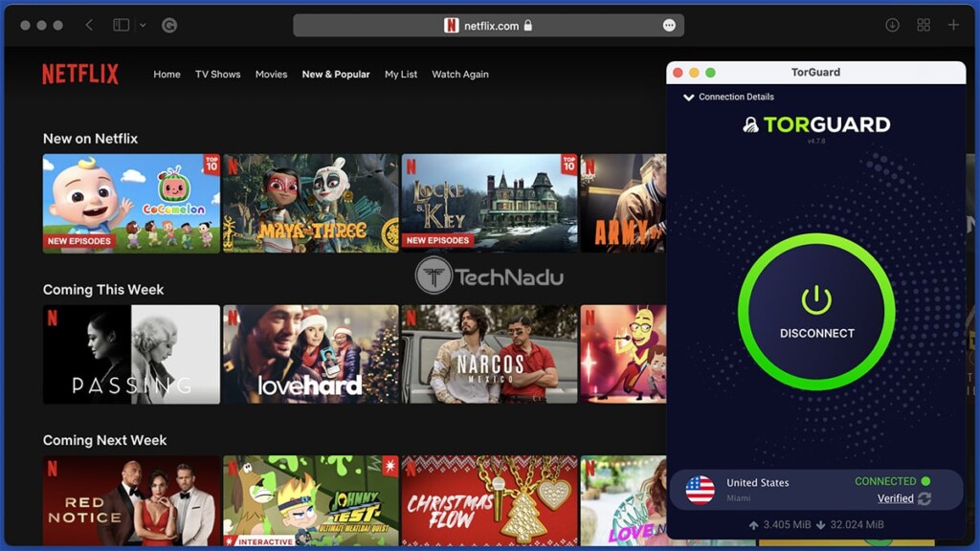This screenshot has height=551, width=980.
Task: Open the TV Shows menu item
Action: click(x=217, y=75)
